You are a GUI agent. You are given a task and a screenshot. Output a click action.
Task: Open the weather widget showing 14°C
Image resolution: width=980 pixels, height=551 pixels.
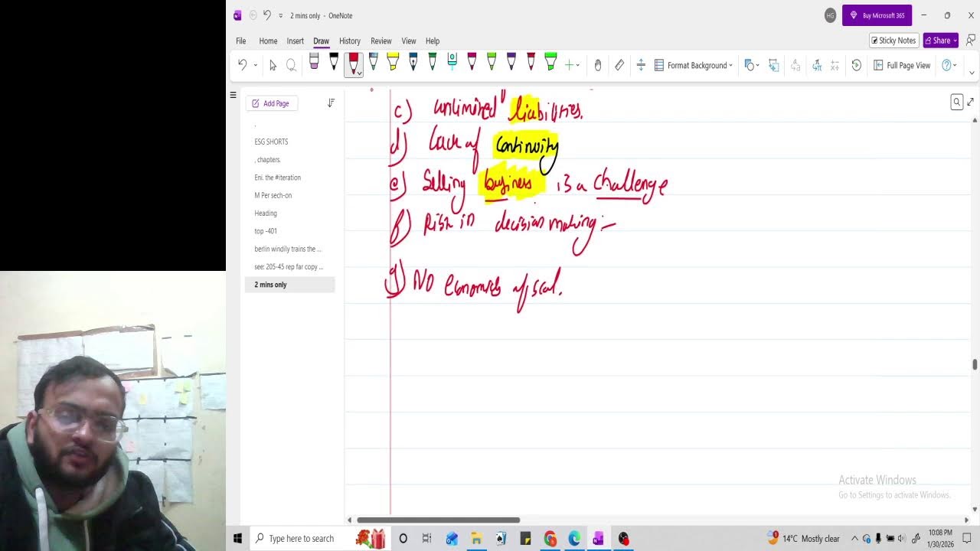pyautogui.click(x=803, y=539)
